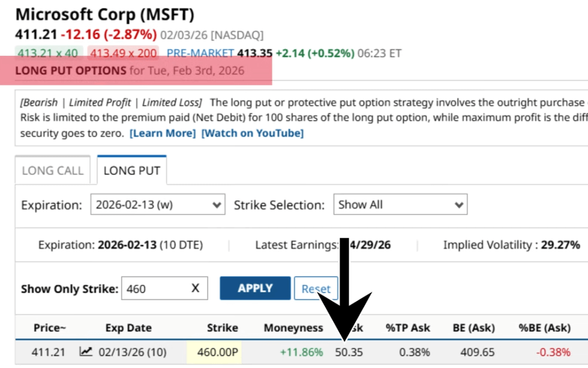Sort the table by Moneyness
Screen dimensions: 588x368
click(293, 328)
